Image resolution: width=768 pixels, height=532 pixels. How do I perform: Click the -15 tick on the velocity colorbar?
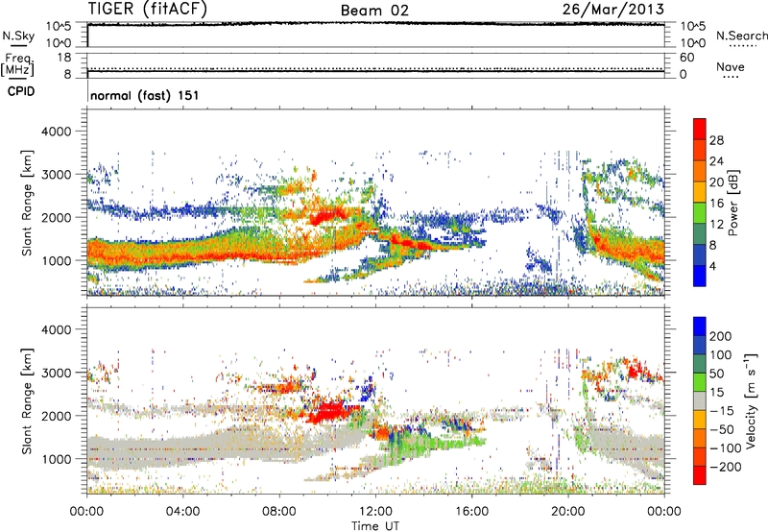tap(722, 411)
